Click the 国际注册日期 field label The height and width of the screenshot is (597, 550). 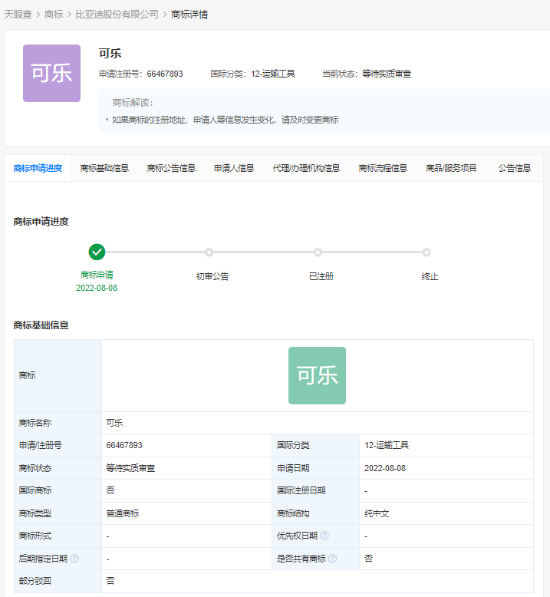pos(301,490)
